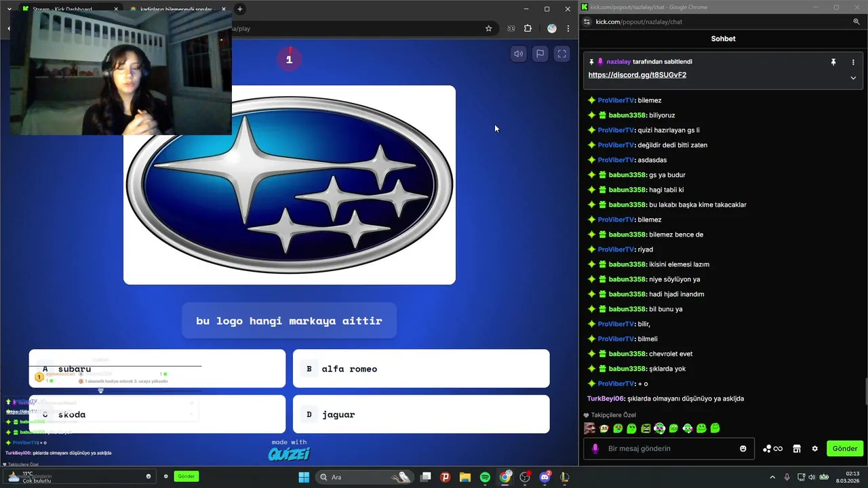Open the emoji picker in the chat input
Screen dimensions: 868x488
click(x=743, y=449)
